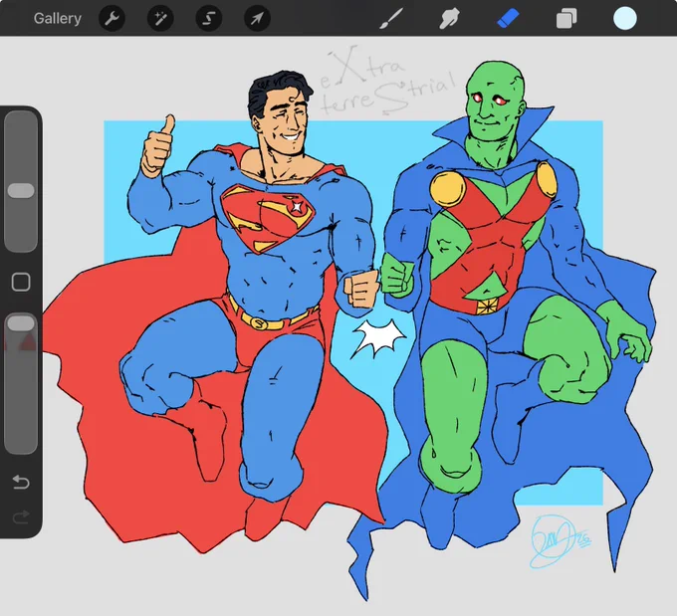The image size is (677, 616).
Task: Activate the Transform arrow tool
Action: coord(257,19)
